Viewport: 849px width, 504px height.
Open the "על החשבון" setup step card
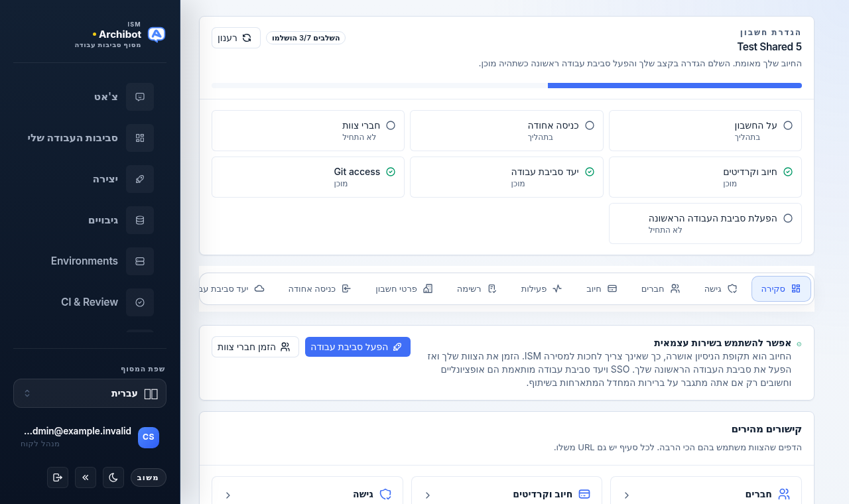705,131
